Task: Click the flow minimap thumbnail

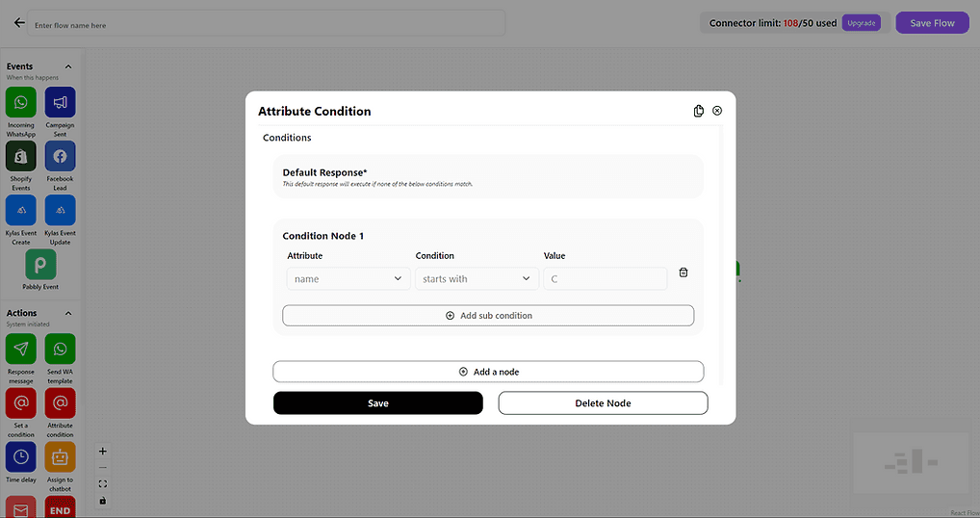Action: point(912,462)
